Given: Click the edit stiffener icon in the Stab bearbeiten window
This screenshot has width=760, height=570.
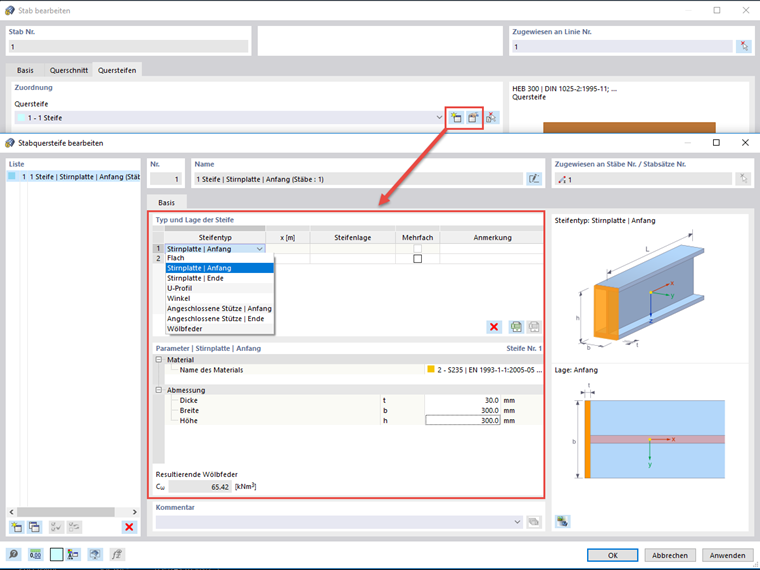Looking at the screenshot, I should click(473, 118).
